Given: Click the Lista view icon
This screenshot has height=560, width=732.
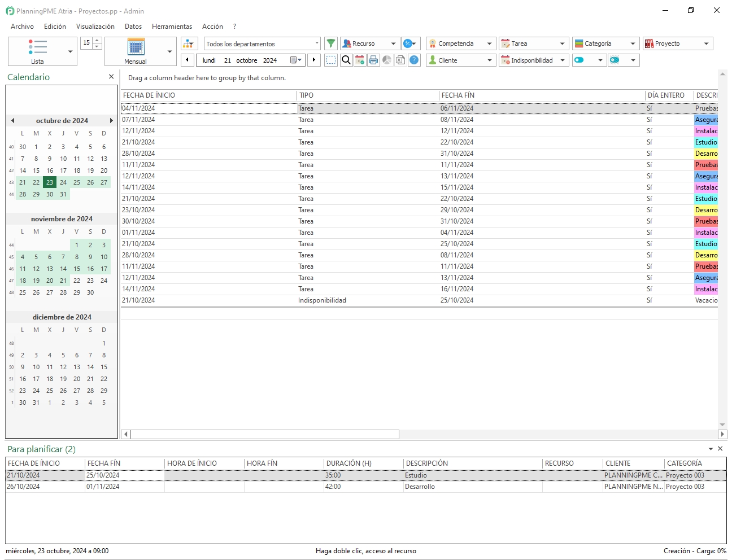Looking at the screenshot, I should click(x=37, y=47).
